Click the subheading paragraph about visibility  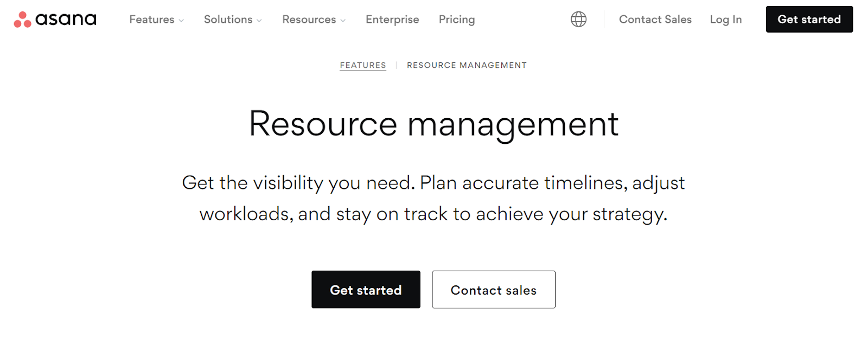pyautogui.click(x=433, y=198)
